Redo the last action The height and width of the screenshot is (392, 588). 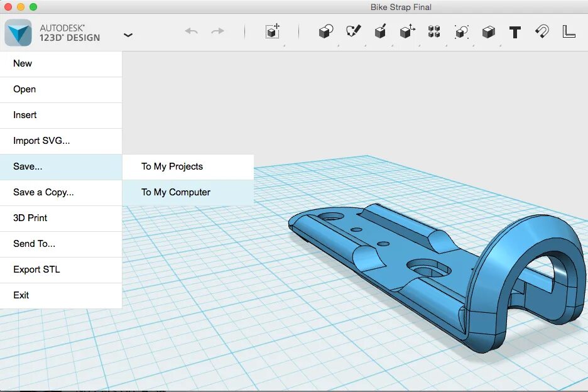click(217, 31)
